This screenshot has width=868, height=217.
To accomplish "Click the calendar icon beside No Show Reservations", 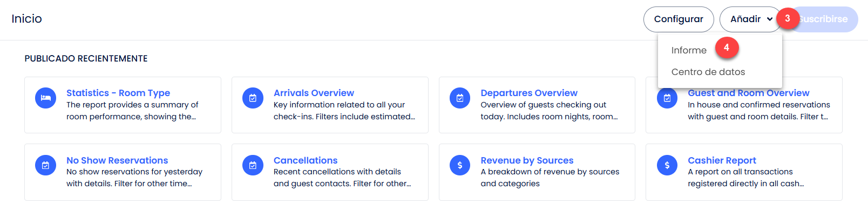I will point(45,165).
